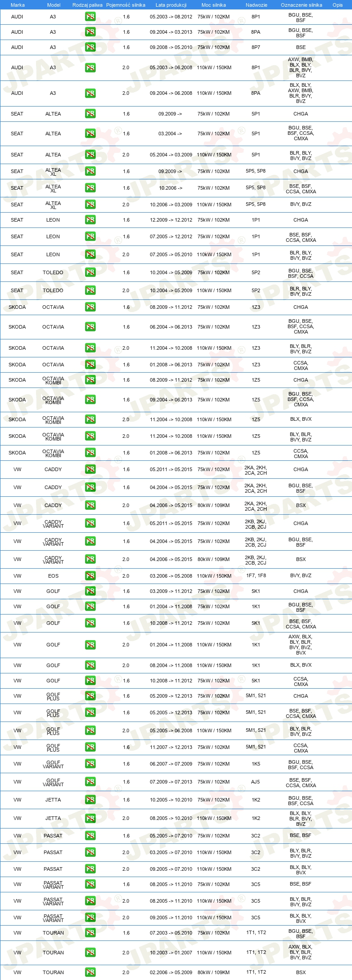Click fuel icon in AUDI A3 2.0 8PA row
The height and width of the screenshot is (980, 352).
[x=90, y=93]
